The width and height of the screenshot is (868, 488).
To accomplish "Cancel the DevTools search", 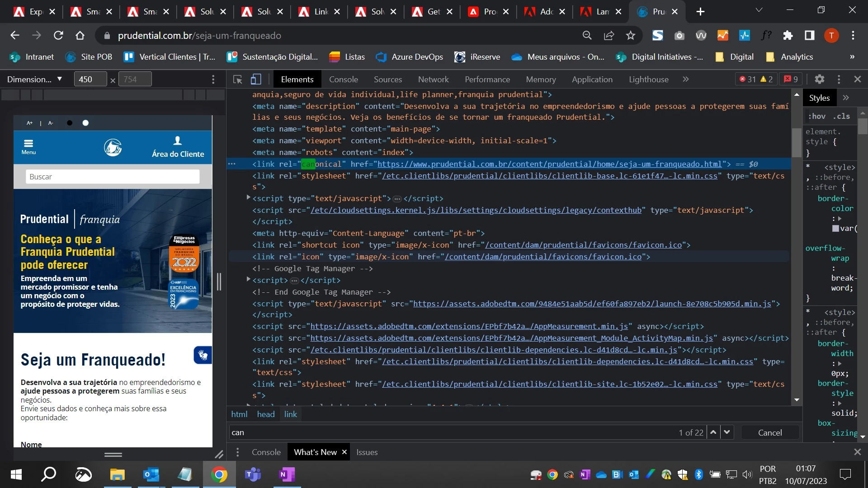I will click(769, 432).
